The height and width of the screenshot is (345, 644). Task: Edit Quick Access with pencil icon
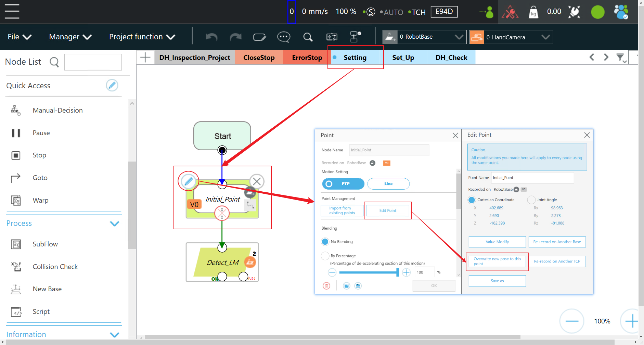112,85
